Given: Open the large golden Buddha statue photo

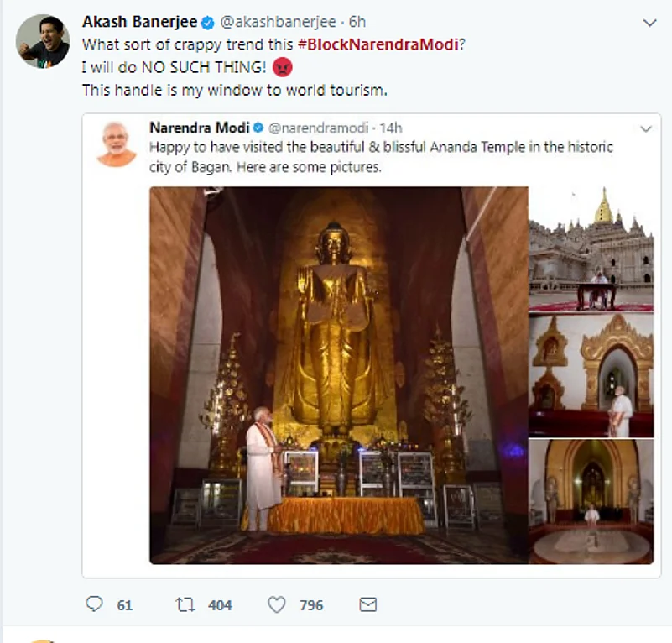Looking at the screenshot, I should coord(339,374).
